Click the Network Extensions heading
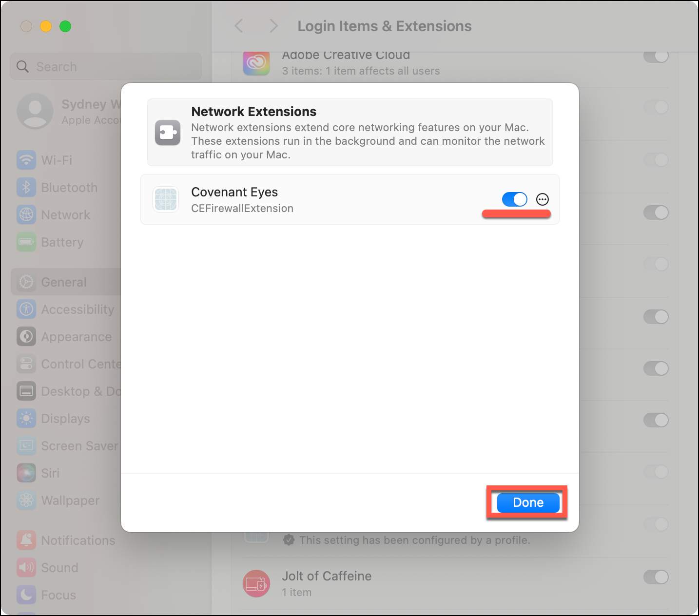 (x=254, y=112)
